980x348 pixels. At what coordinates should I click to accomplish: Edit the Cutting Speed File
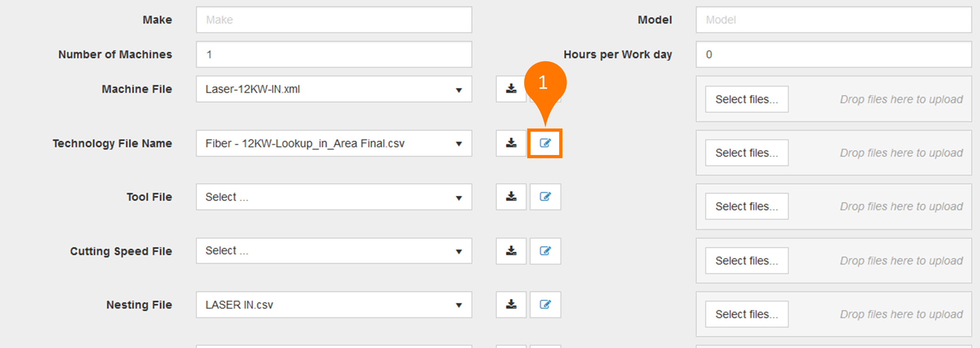pos(545,251)
